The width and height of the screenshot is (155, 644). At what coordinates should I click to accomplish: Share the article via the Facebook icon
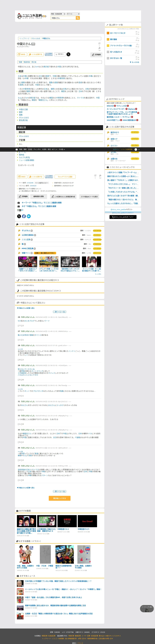tap(24, 216)
